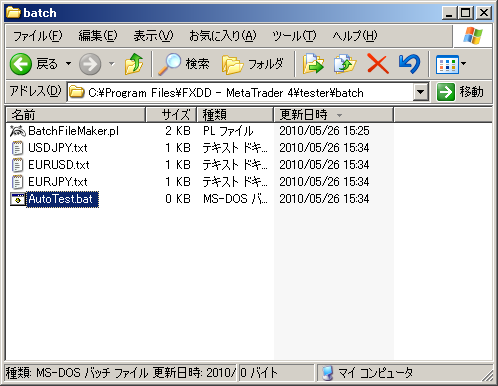Sort by the 名前 column header
Image resolution: width=498 pixels, height=386 pixels.
click(76, 115)
